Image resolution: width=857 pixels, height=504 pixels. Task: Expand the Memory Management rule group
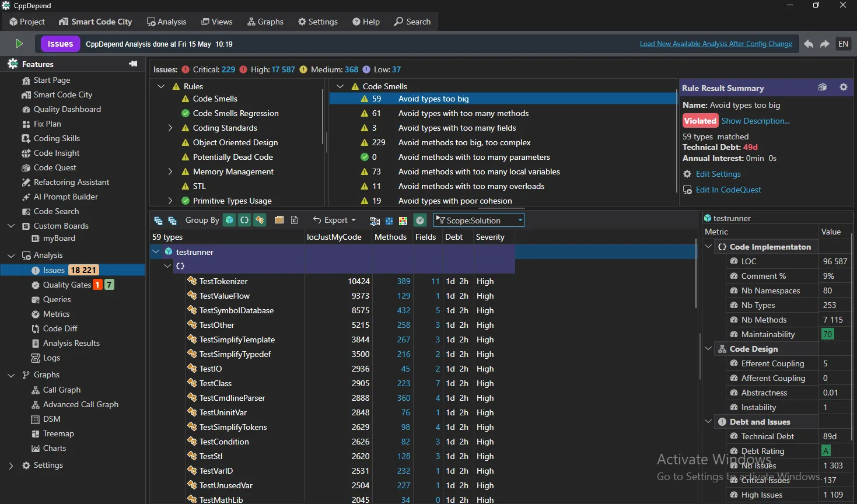pos(170,171)
